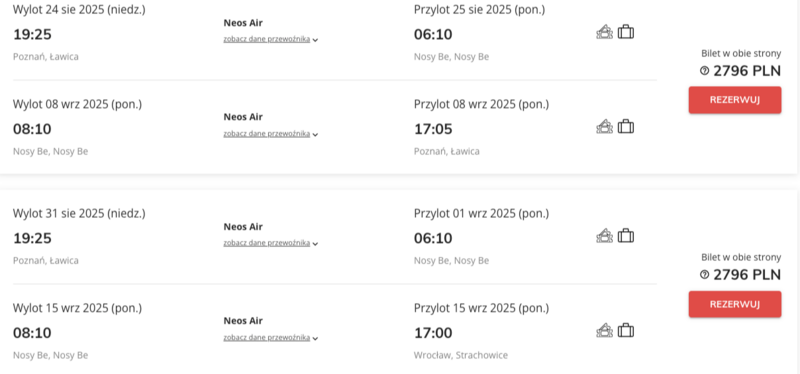Click luggage icon on 15 wrz Wrocław flight

click(x=626, y=331)
